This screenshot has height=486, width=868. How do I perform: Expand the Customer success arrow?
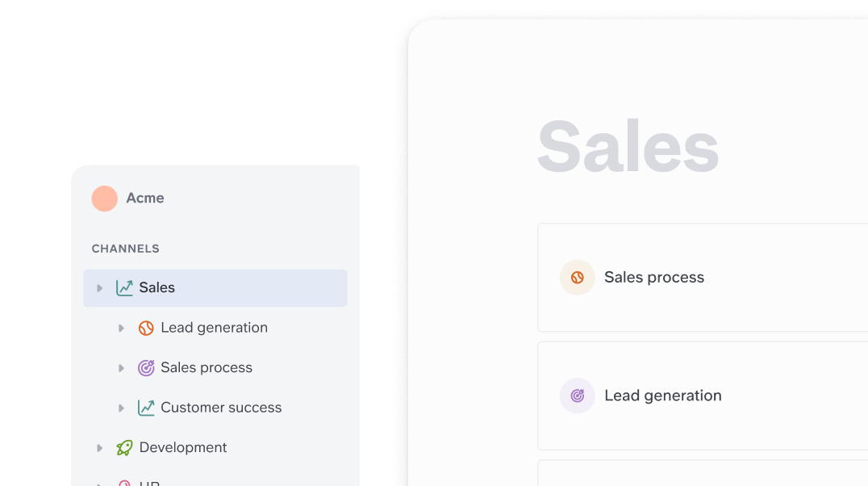pyautogui.click(x=122, y=408)
